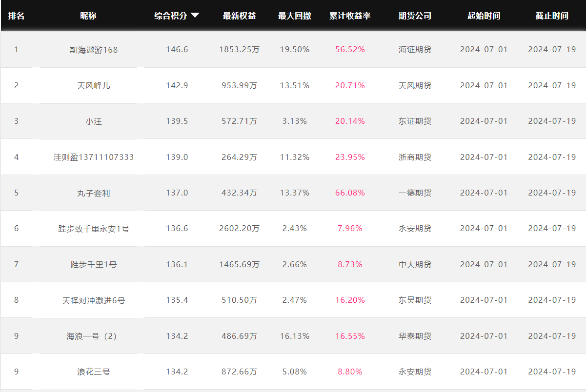Open trader 天择对冲激进6号
The image size is (586, 392).
pos(94,300)
